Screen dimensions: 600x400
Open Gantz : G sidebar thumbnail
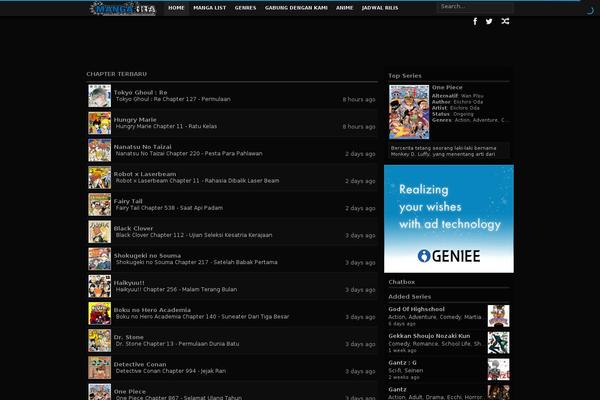498,369
